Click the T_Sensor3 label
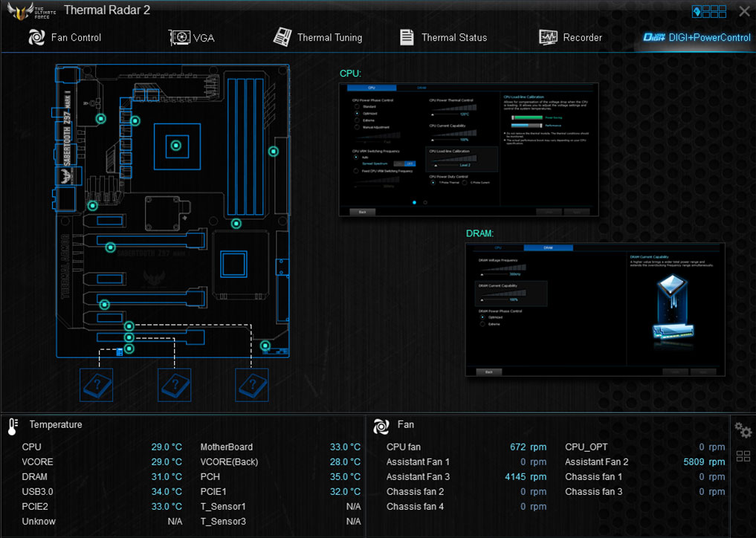 (x=223, y=522)
